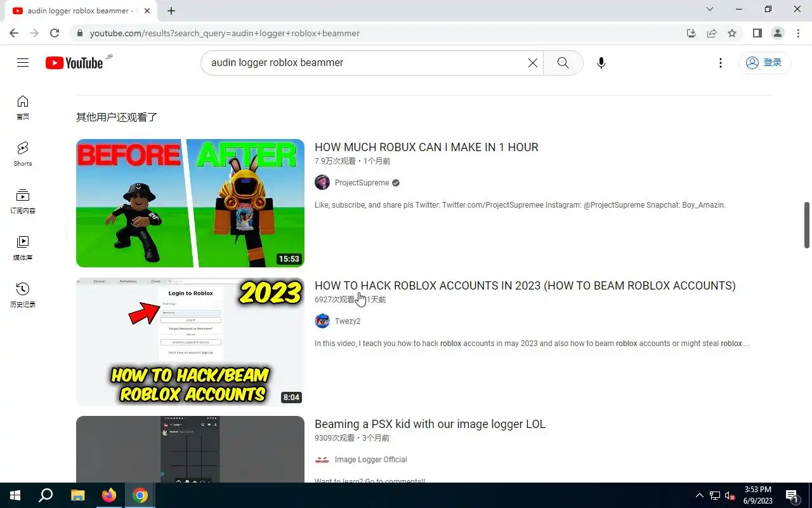Viewport: 812px width, 508px height.
Task: Click the page vertical scrollbar thumb
Action: coord(807,225)
